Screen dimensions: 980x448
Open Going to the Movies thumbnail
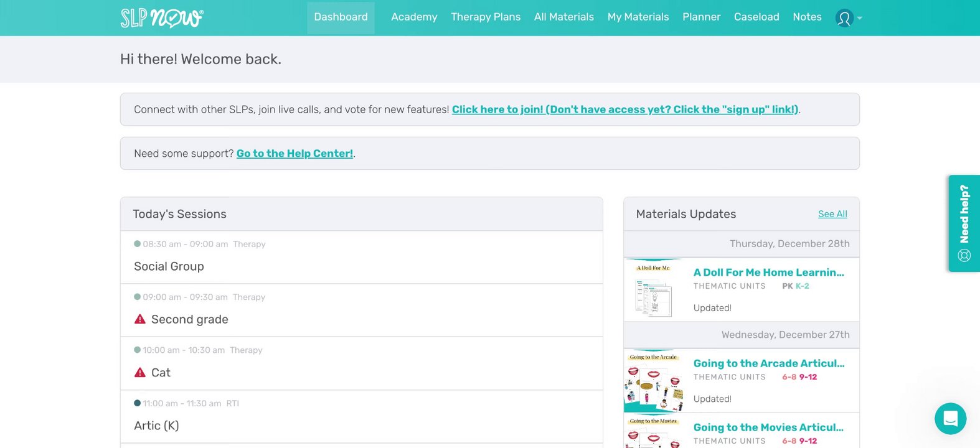(x=654, y=431)
